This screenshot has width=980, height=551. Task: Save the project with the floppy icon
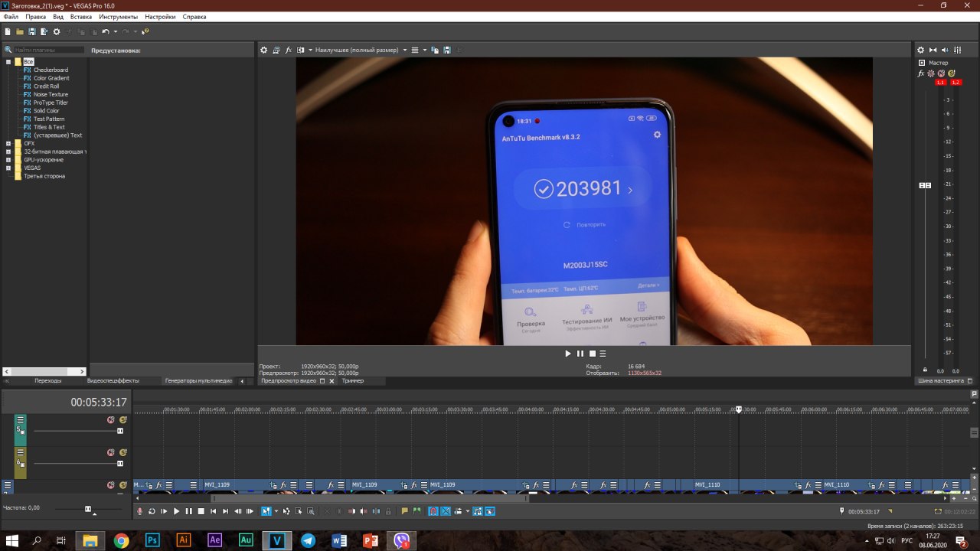click(x=32, y=31)
